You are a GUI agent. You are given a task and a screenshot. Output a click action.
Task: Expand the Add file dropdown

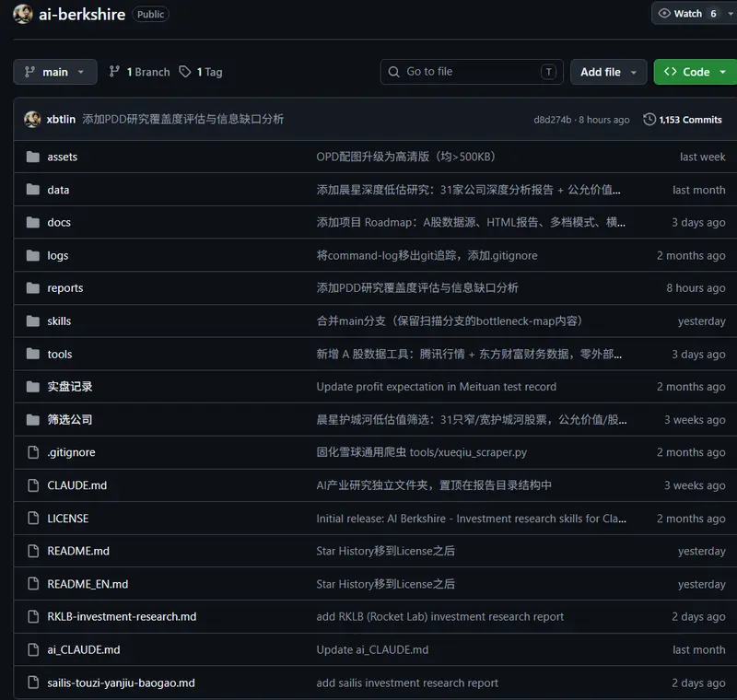coord(609,72)
